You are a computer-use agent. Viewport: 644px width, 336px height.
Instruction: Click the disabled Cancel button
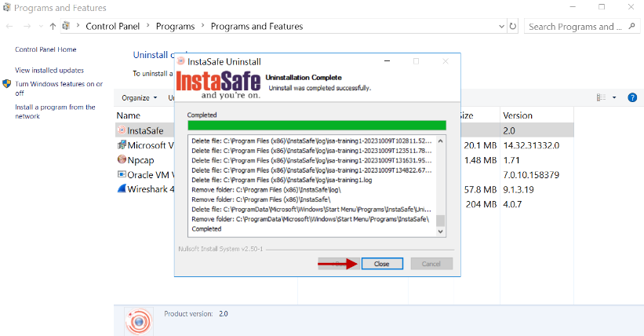[431, 264]
